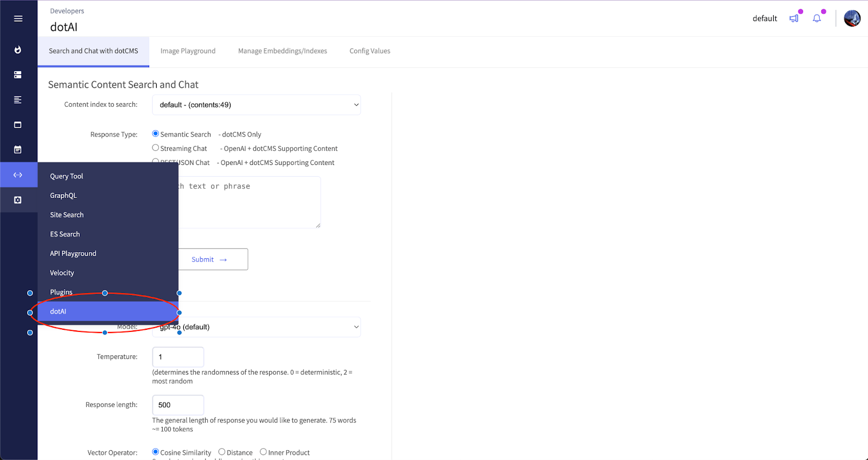This screenshot has width=868, height=460.
Task: Toggle the hamburger navigation menu
Action: coord(18,18)
